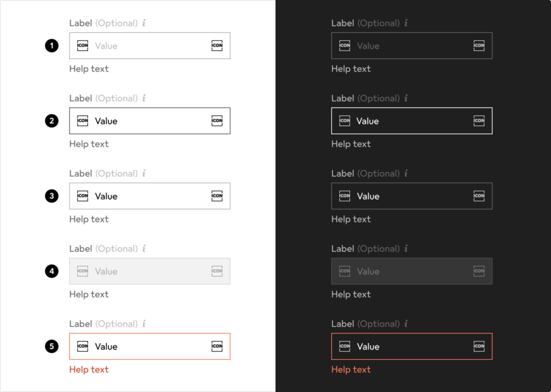Click orange Help text in dark theme panel
Image resolution: width=551 pixels, height=392 pixels.
(351, 369)
